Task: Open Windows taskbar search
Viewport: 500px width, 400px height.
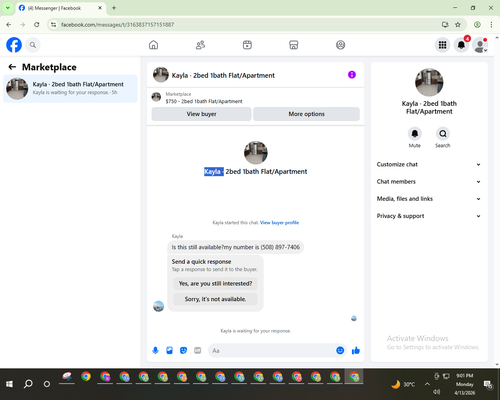Action: point(28,384)
